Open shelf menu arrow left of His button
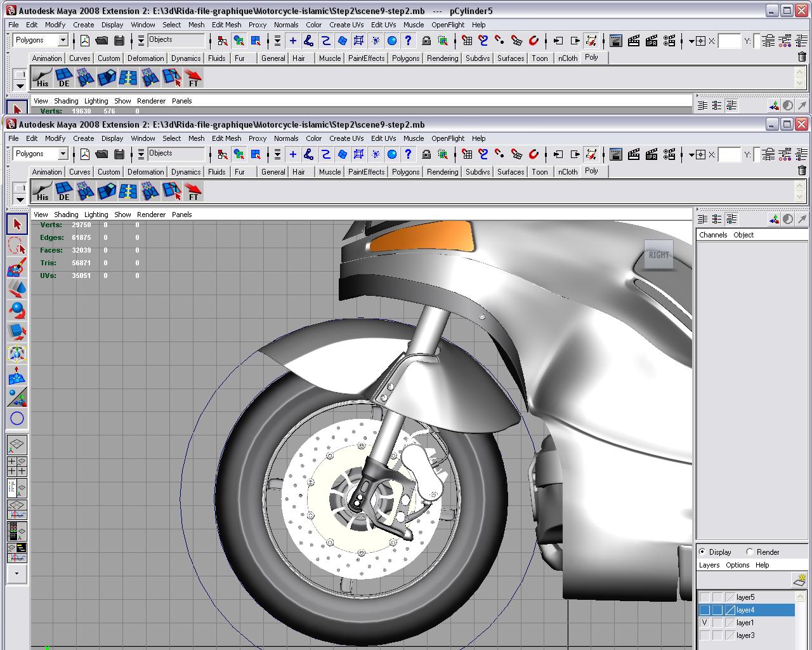812x650 pixels. click(x=20, y=199)
